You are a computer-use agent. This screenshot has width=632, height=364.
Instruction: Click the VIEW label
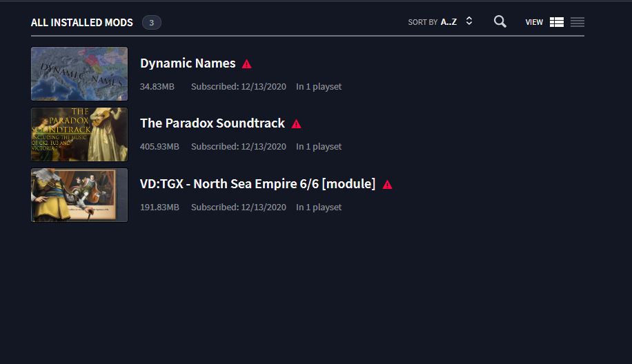coord(534,22)
